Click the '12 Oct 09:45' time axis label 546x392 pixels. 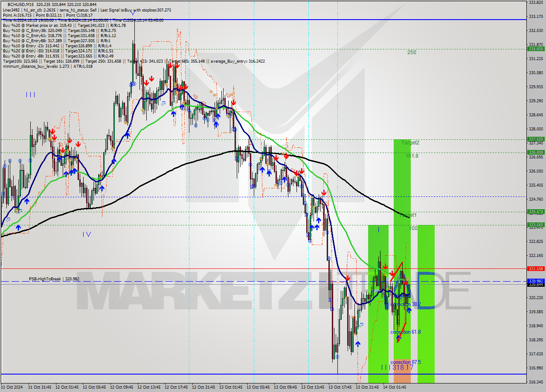122,387
